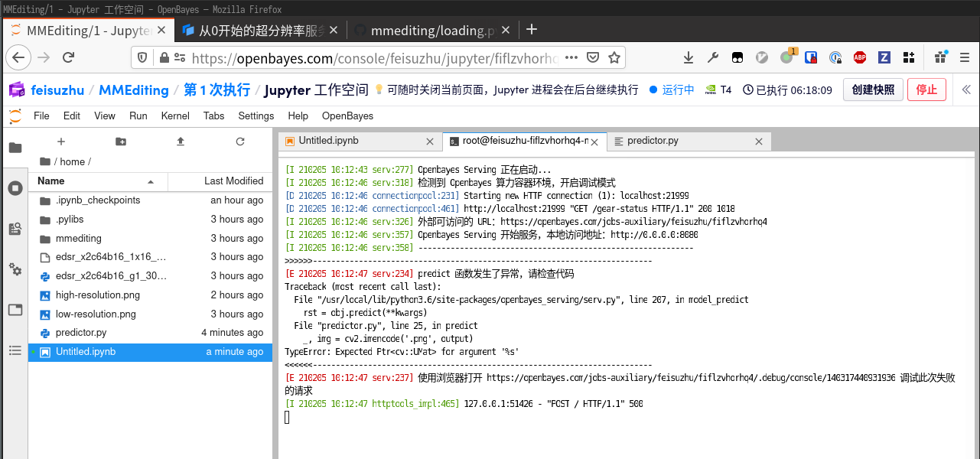
Task: Reload the current browser page
Action: [x=68, y=57]
